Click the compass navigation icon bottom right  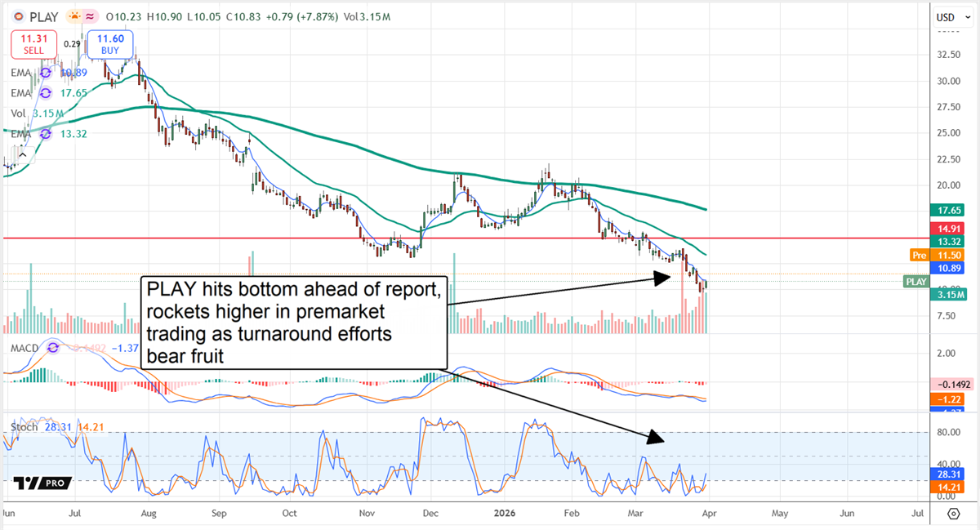[954, 514]
